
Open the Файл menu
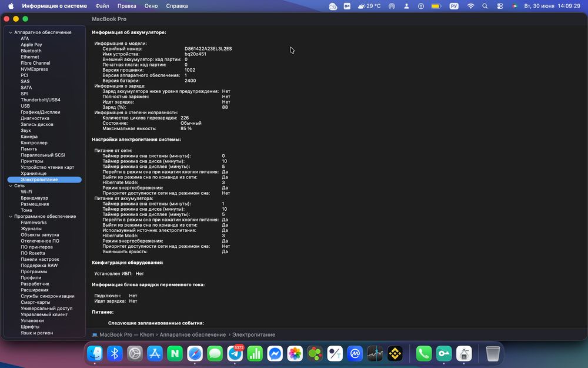tap(102, 6)
